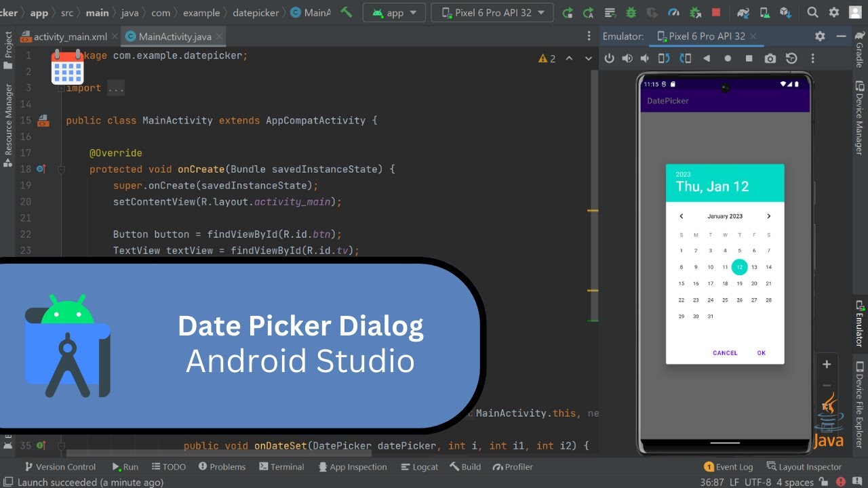Open the Layout Inspector
Image resolution: width=868 pixels, height=488 pixels.
804,467
